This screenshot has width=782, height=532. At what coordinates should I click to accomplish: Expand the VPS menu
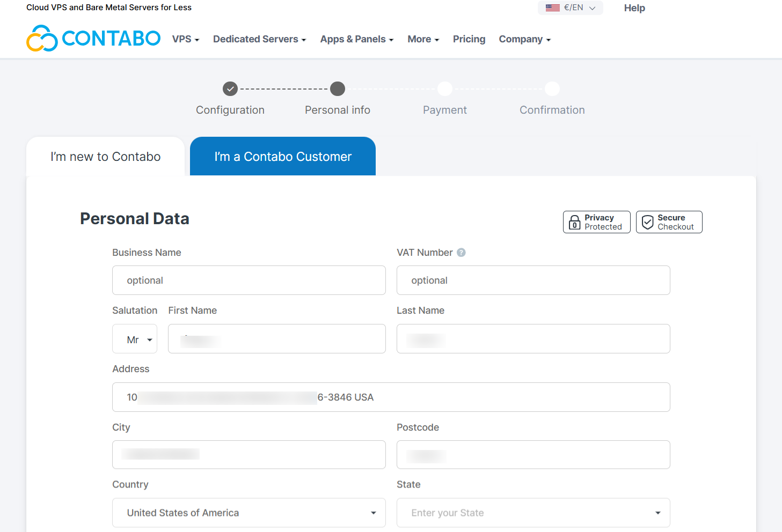[x=186, y=39]
